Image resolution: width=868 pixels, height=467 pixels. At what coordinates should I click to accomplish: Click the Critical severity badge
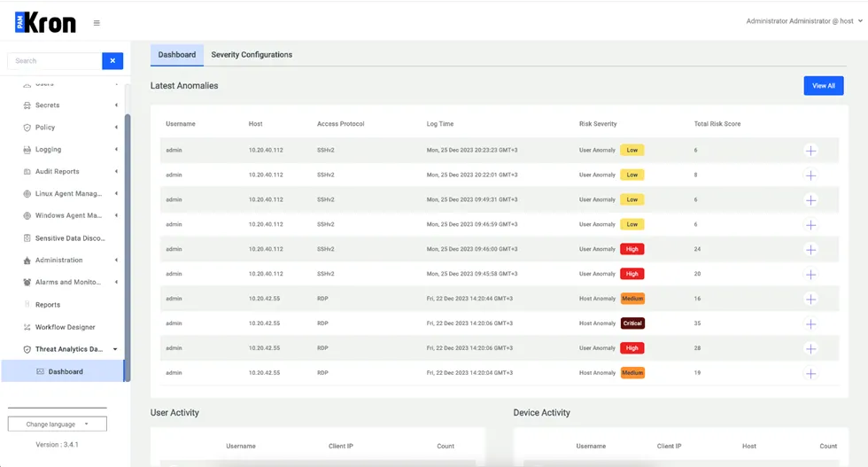[x=632, y=323]
